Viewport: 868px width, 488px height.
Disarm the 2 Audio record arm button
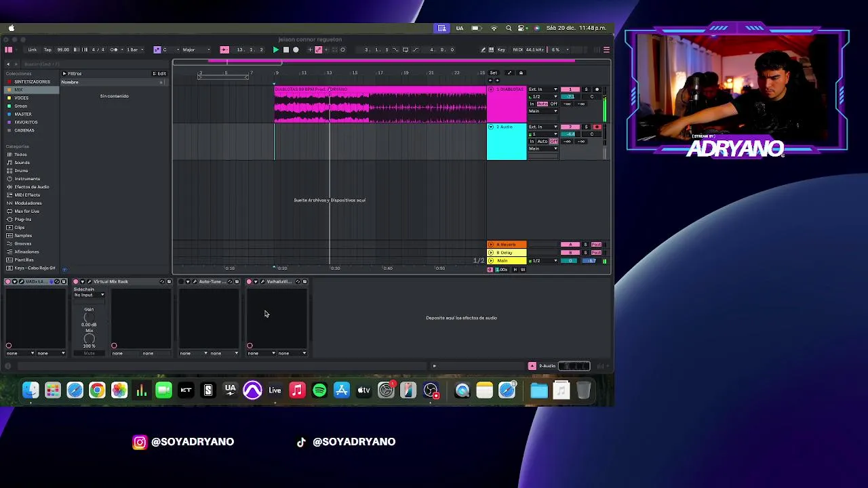pos(597,127)
